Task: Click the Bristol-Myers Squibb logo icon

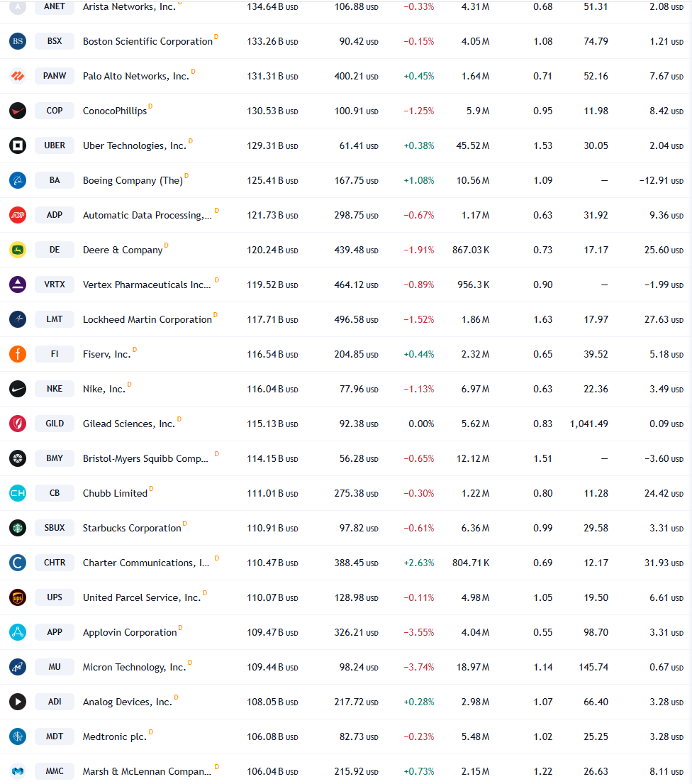Action: click(x=18, y=458)
